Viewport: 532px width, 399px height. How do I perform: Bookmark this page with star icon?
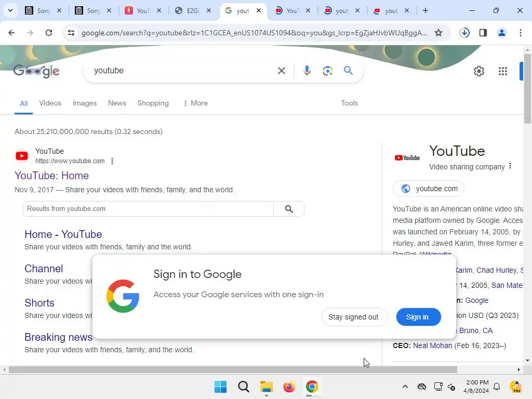(x=438, y=33)
